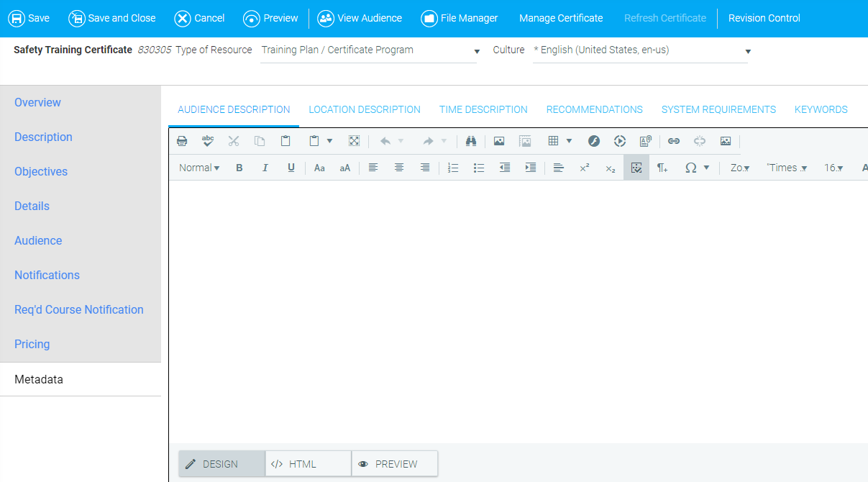Toggle underline formatting
868x482 pixels.
291,168
